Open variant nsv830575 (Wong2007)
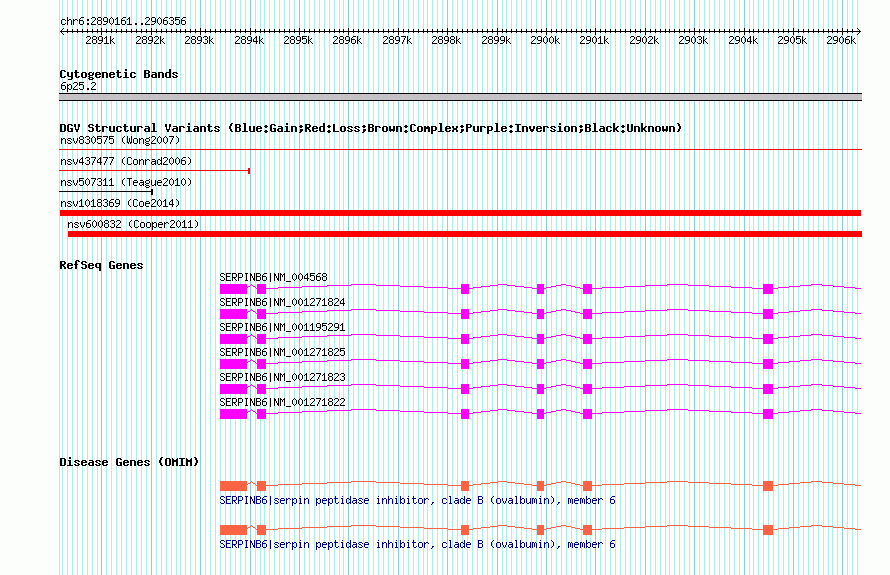Image resolution: width=890 pixels, height=575 pixels. click(120, 140)
